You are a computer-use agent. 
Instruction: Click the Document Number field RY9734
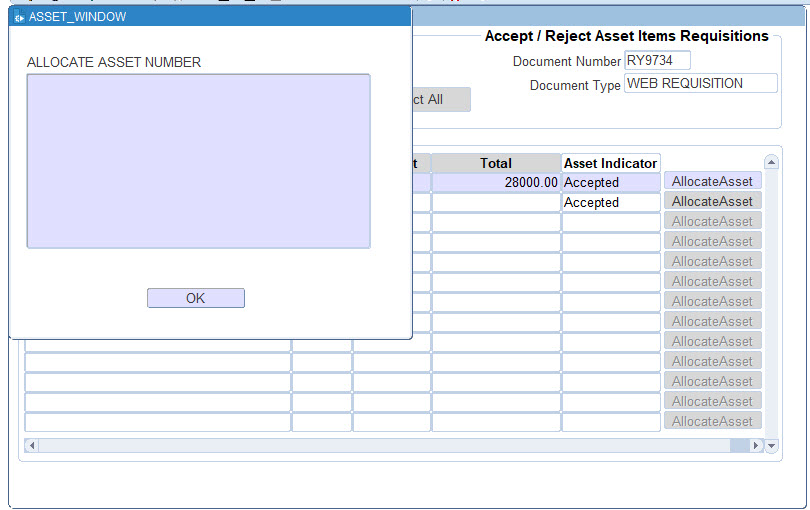[657, 60]
